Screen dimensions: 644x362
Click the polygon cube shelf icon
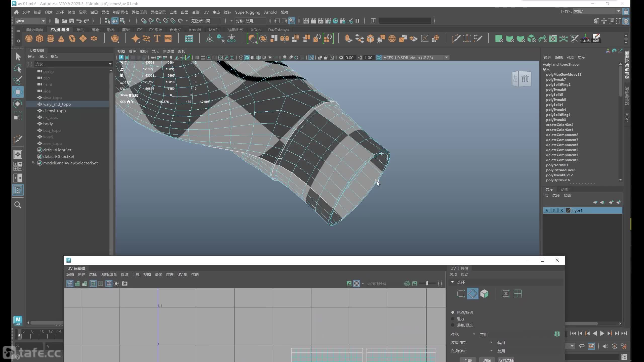[40, 39]
